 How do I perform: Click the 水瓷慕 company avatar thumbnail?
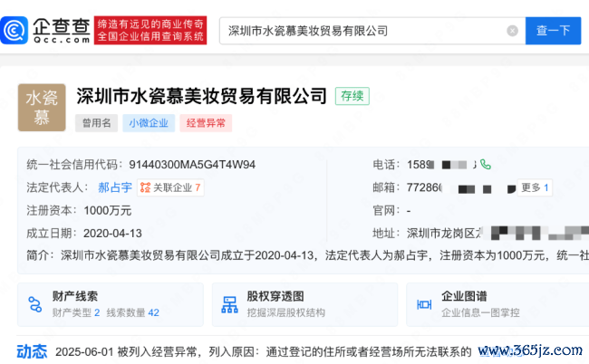point(42,108)
